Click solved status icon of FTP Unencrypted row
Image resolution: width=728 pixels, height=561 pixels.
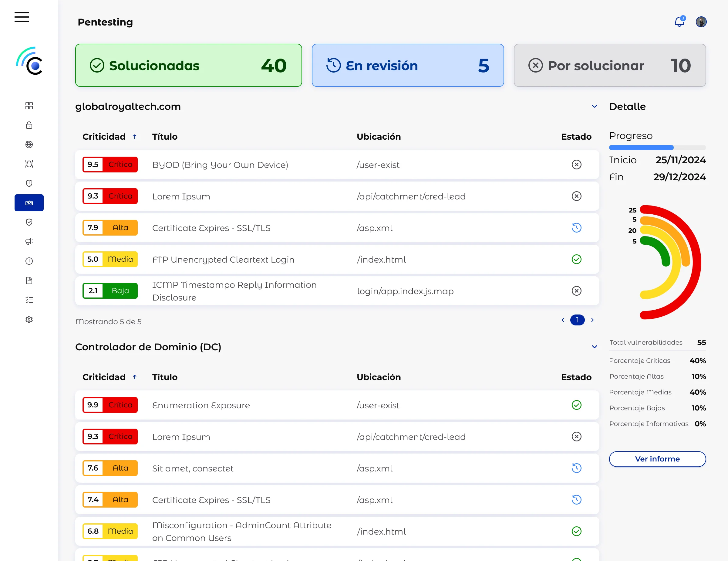(576, 259)
